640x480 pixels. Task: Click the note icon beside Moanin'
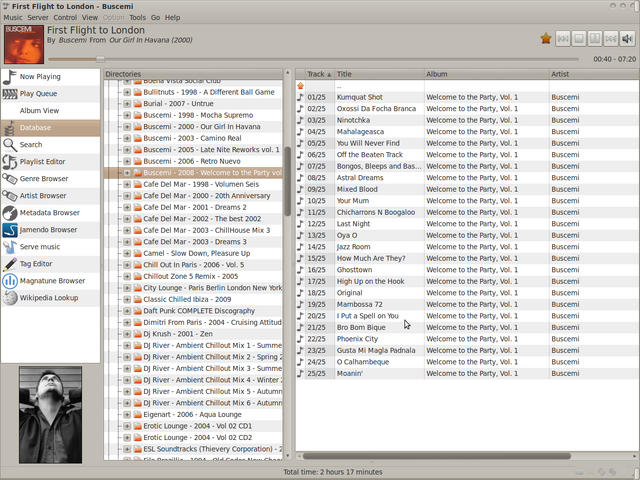pos(300,373)
